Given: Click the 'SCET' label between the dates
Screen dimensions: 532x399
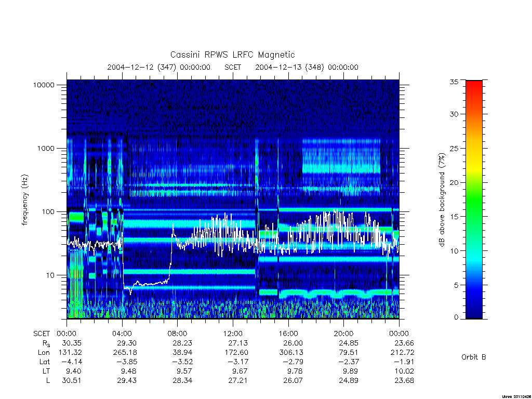Looking at the screenshot, I should [x=233, y=67].
